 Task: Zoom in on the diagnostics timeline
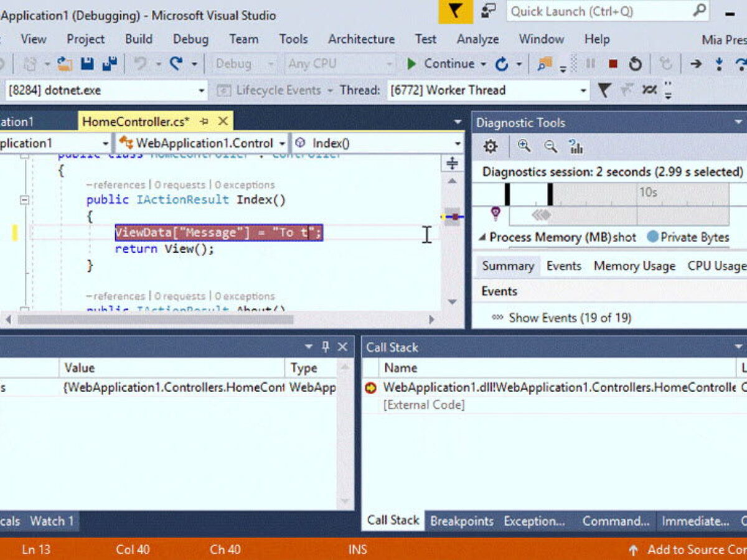[x=524, y=146]
